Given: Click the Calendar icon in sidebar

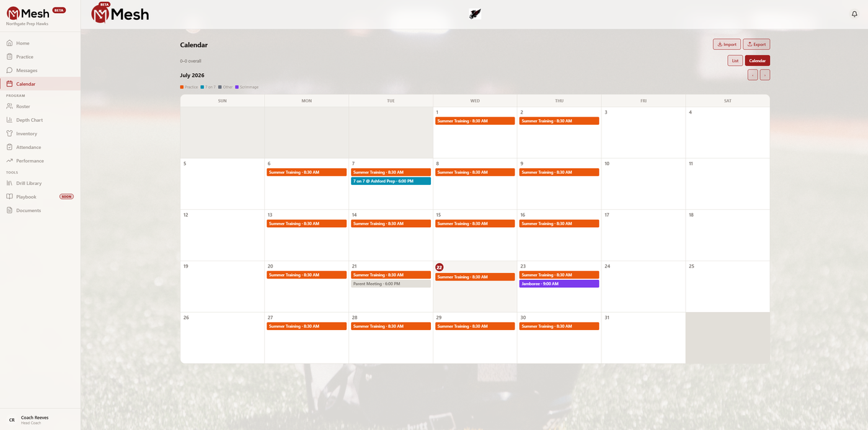Looking at the screenshot, I should pos(9,84).
